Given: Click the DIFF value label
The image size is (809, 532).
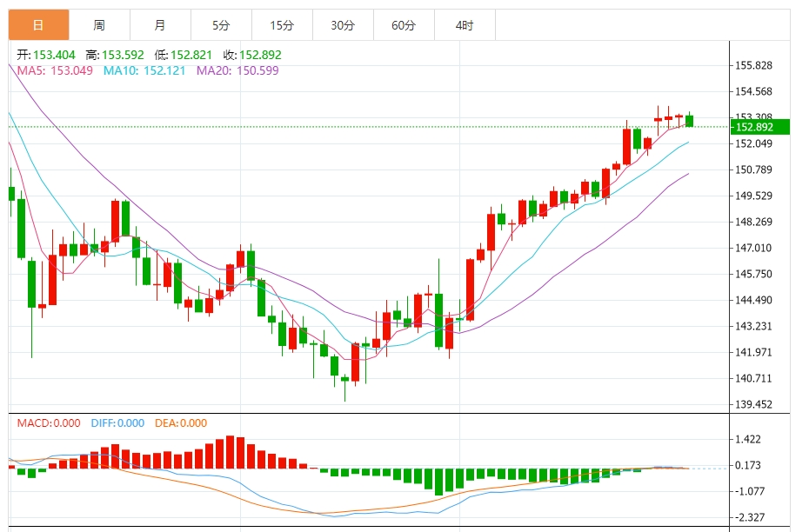Looking at the screenshot, I should [x=117, y=423].
